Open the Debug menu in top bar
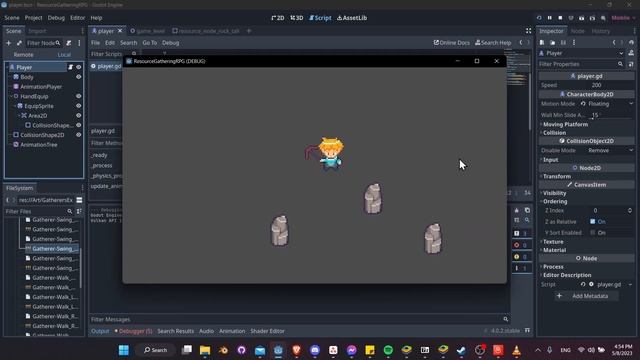Screen dimensions: 640x360 [56, 18]
